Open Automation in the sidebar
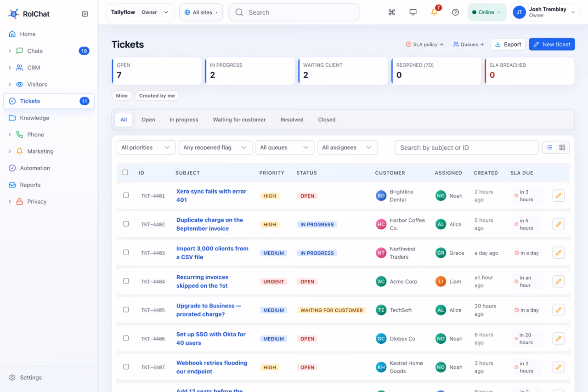The width and height of the screenshot is (588, 392). click(x=49, y=168)
